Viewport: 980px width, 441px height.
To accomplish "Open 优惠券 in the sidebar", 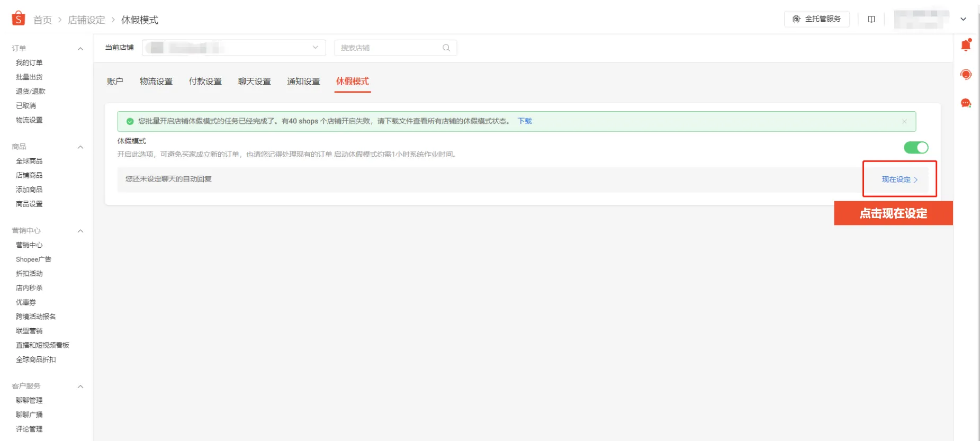I will click(x=26, y=302).
